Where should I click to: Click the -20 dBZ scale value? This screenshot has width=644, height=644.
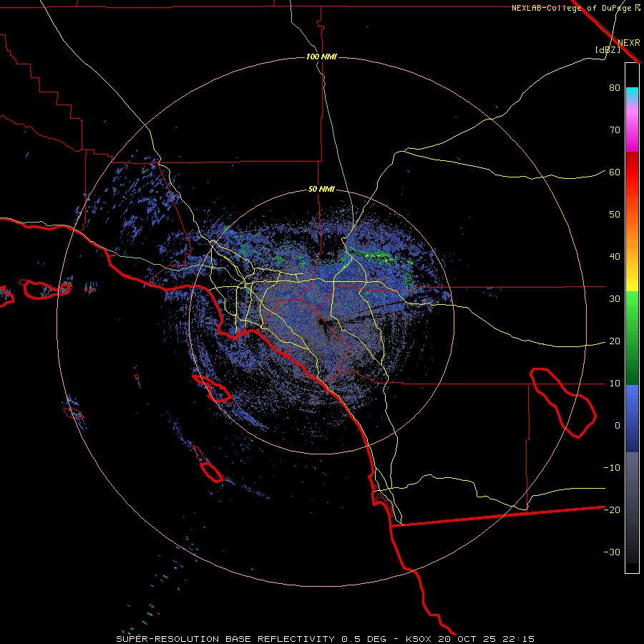[x=612, y=509]
